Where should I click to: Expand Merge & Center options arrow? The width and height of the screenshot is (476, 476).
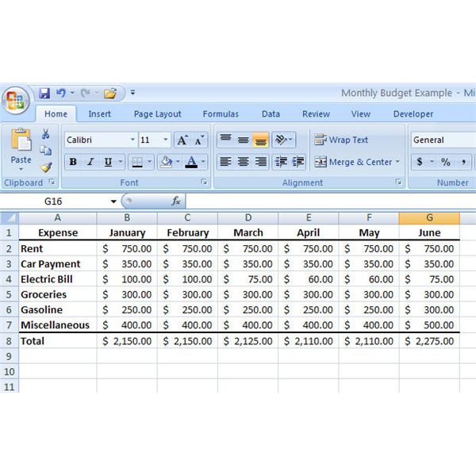click(397, 162)
